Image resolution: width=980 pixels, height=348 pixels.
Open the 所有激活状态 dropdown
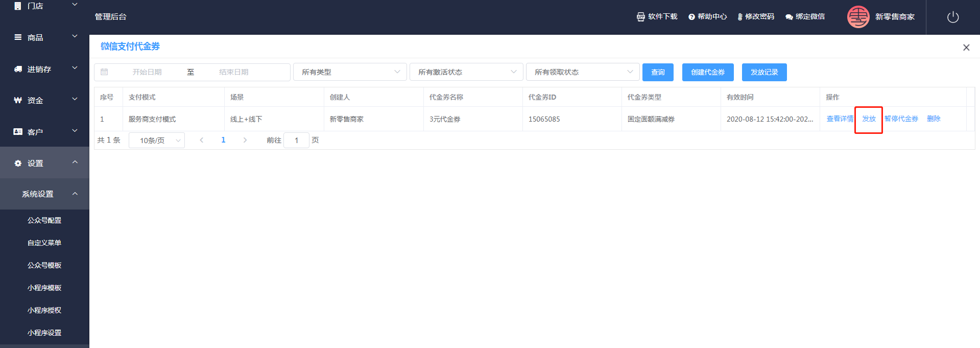click(x=466, y=72)
